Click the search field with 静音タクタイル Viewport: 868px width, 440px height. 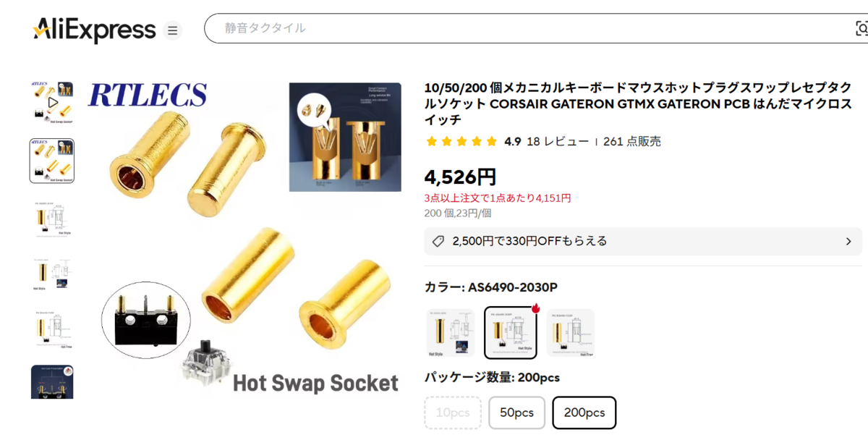pyautogui.click(x=535, y=28)
